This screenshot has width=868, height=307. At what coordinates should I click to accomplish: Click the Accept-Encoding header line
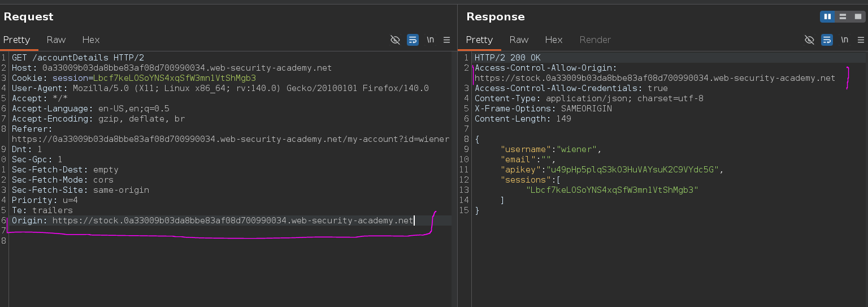pyautogui.click(x=98, y=119)
